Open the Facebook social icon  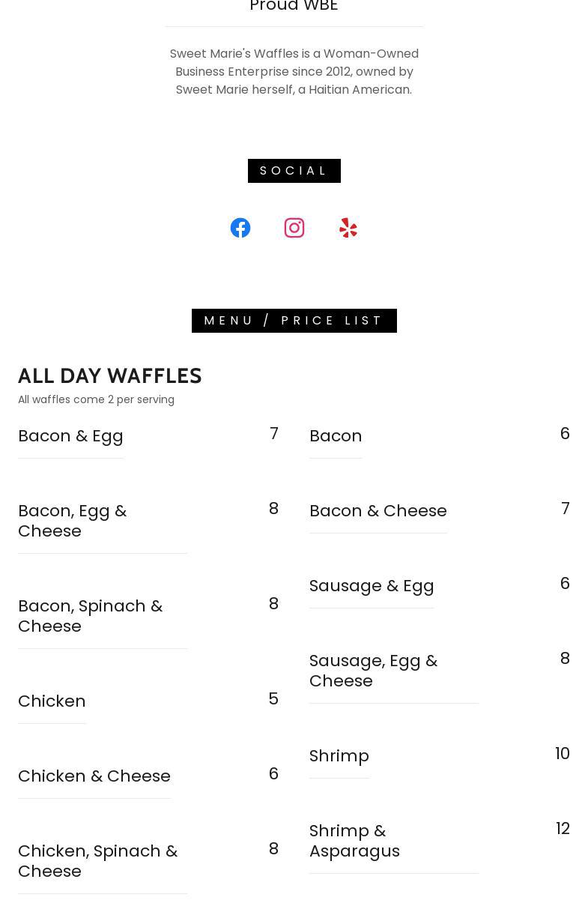[x=240, y=228]
